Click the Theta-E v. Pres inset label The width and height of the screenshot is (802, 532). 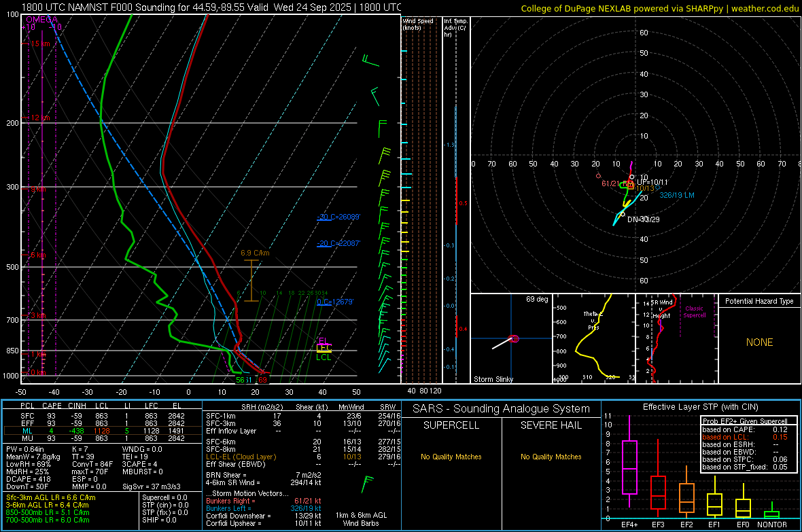(x=593, y=320)
